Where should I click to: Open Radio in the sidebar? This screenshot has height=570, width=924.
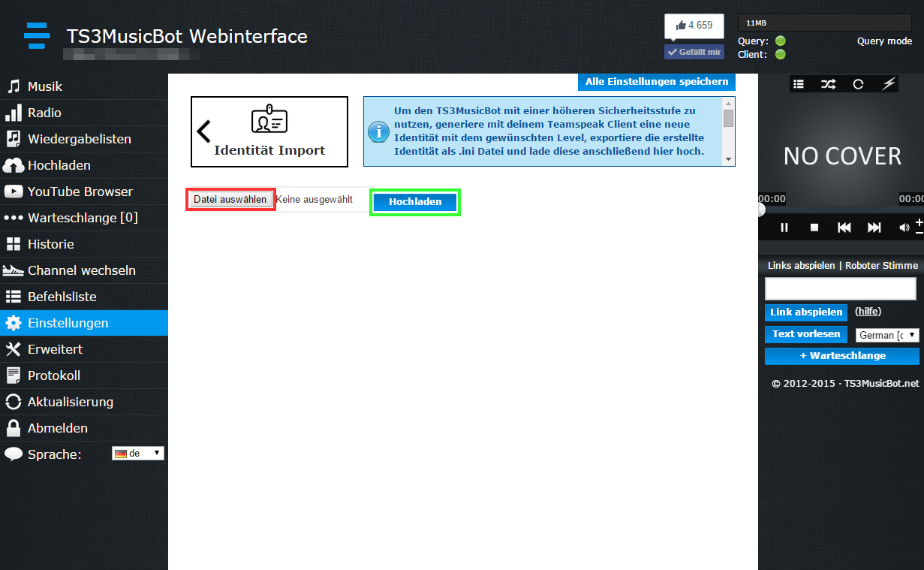[84, 113]
